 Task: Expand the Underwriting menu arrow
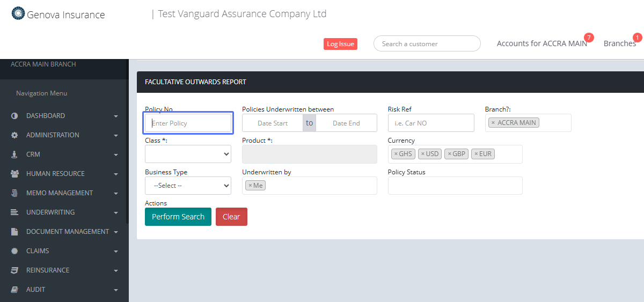tap(116, 213)
